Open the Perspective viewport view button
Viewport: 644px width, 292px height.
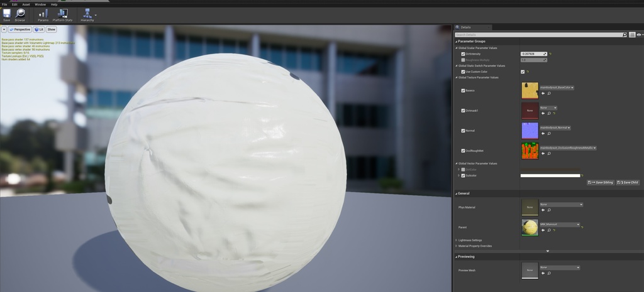(x=19, y=30)
